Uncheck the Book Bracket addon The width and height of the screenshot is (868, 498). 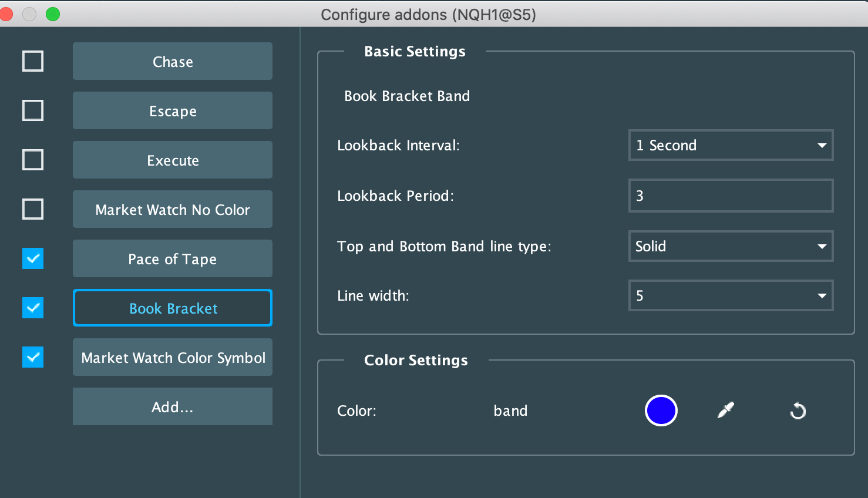[32, 308]
